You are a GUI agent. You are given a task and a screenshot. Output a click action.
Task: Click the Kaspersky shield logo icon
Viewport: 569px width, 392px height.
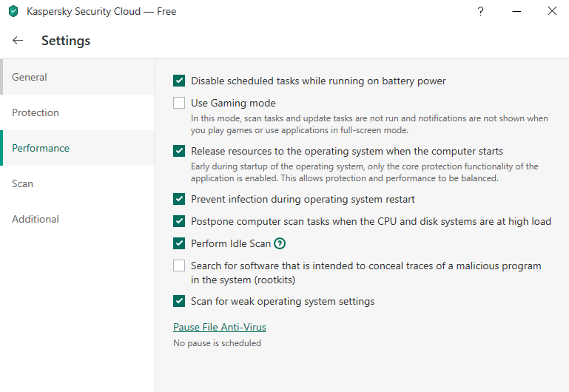[x=13, y=12]
